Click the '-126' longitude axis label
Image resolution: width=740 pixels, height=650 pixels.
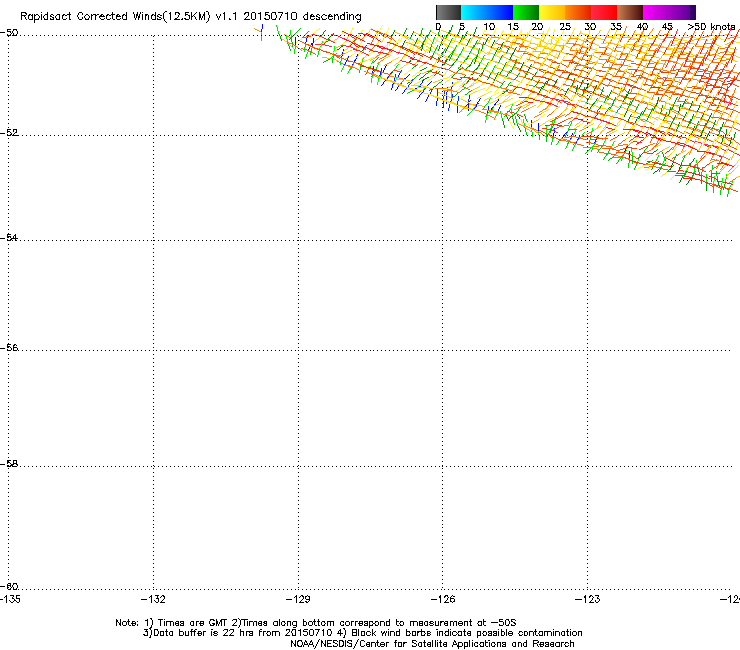pos(443,599)
